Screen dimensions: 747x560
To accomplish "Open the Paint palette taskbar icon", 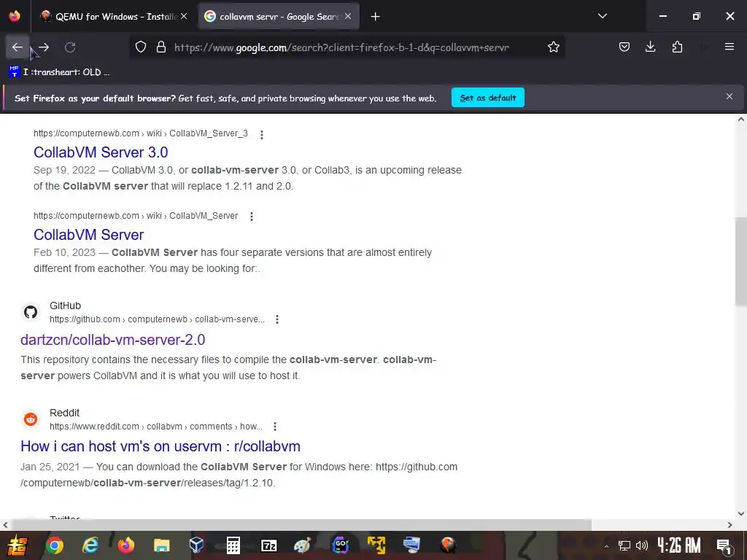I will pos(302,545).
